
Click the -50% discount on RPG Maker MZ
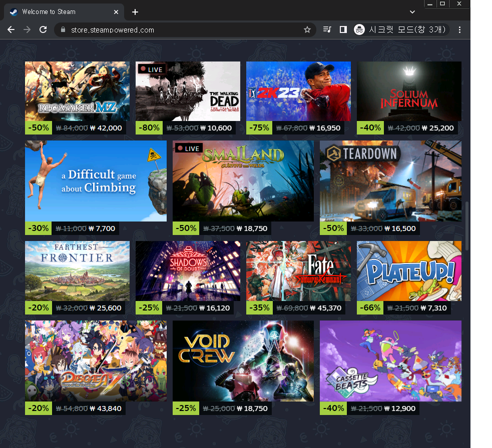pyautogui.click(x=39, y=127)
